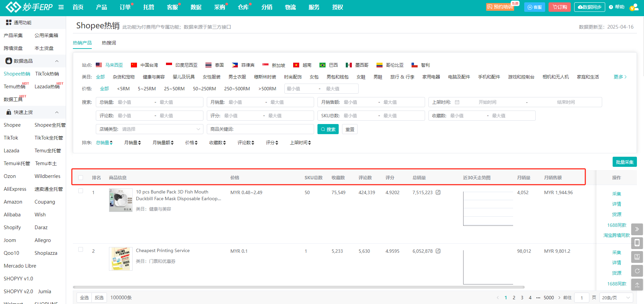
Task: Click the horizontal table scrollbar
Action: 299,287
